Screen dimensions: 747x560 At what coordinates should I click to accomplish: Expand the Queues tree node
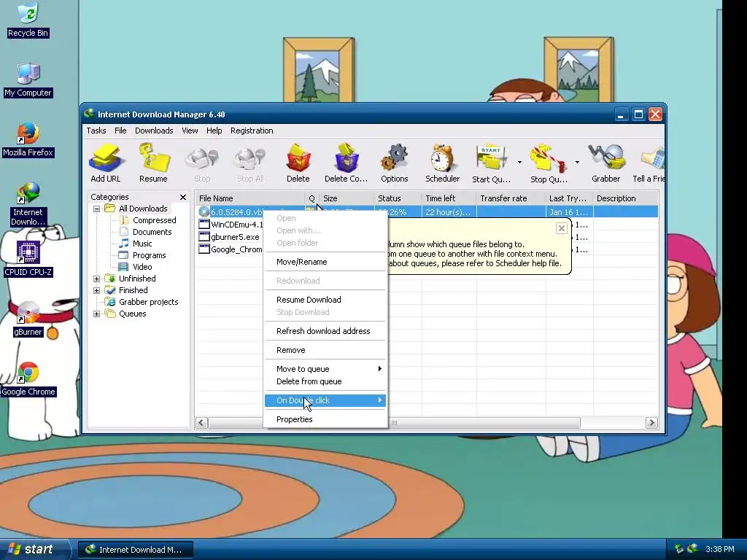[97, 314]
